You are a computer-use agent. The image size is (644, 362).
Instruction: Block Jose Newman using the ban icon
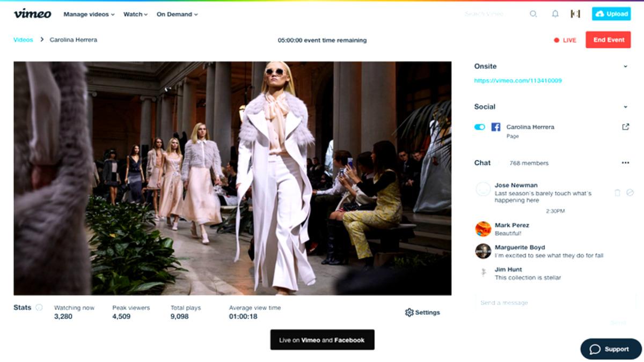click(x=630, y=192)
